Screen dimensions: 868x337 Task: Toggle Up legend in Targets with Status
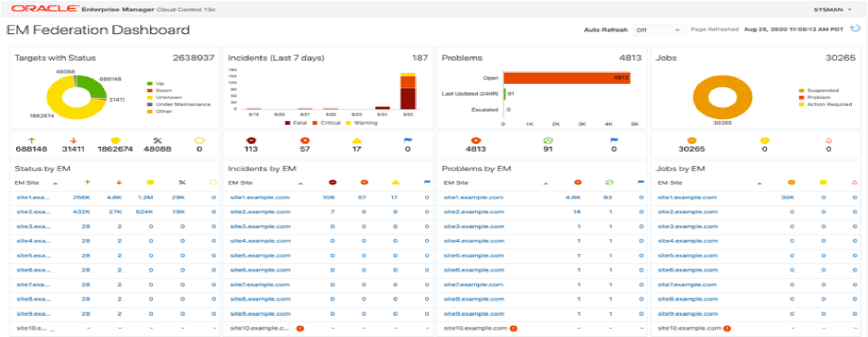pyautogui.click(x=156, y=84)
